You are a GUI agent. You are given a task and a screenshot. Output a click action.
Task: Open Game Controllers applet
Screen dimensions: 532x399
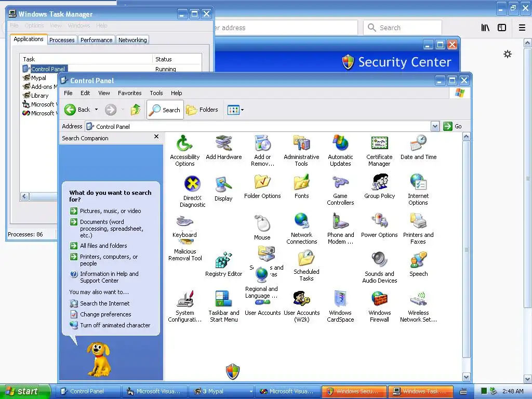click(340, 190)
